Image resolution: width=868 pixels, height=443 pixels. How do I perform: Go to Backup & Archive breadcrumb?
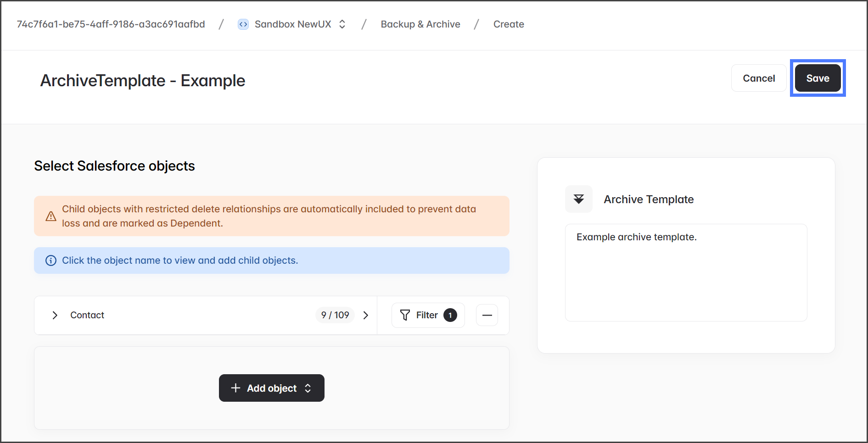(x=420, y=24)
